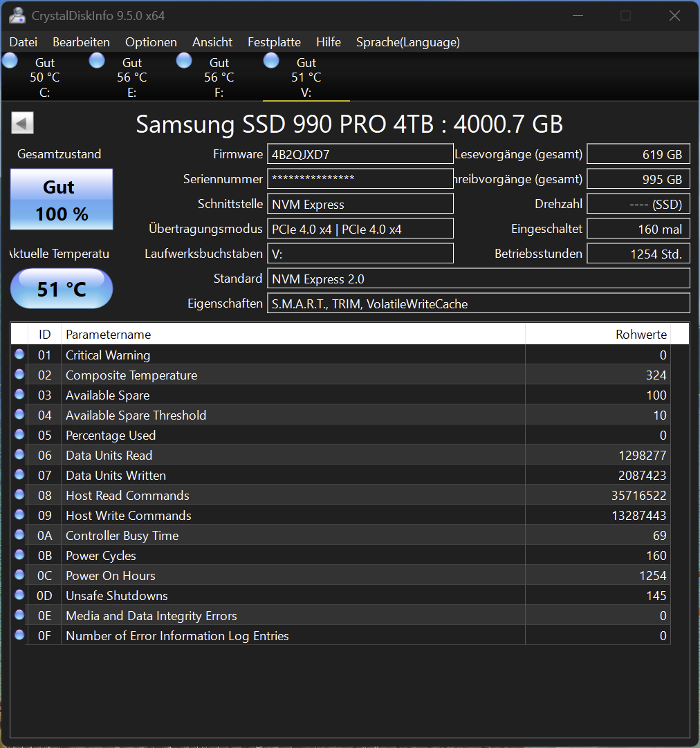
Task: Click the Drehzahl value ---- (SSD)
Action: [x=638, y=204]
